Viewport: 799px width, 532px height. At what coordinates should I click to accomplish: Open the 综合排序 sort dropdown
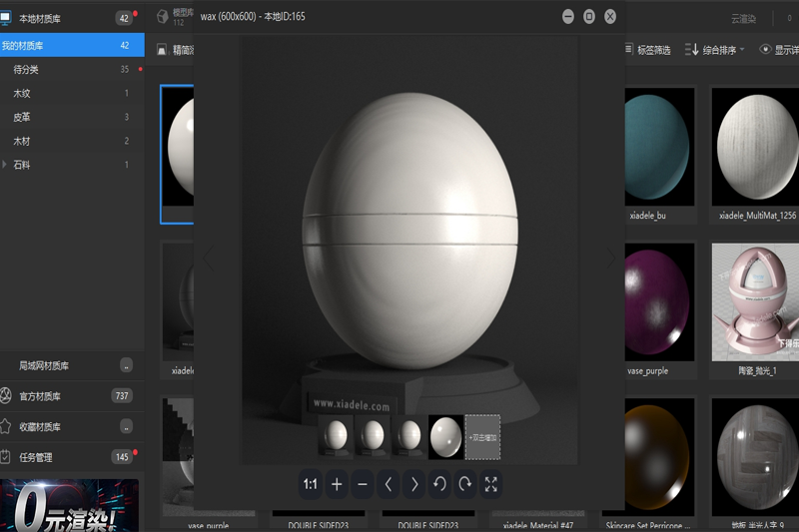click(715, 49)
